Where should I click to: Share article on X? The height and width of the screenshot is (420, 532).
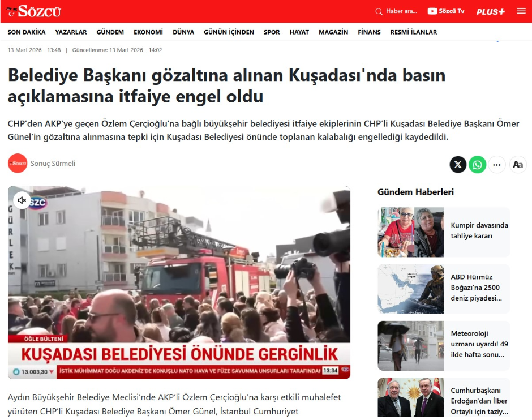pos(458,165)
